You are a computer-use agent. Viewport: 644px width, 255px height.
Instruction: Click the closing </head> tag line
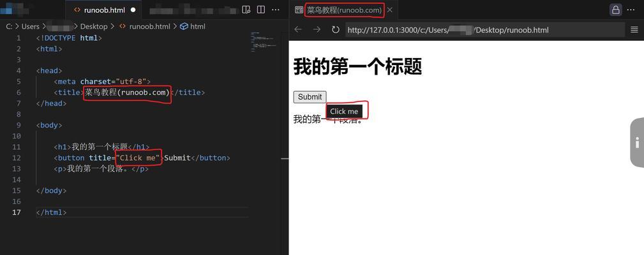pyautogui.click(x=51, y=103)
